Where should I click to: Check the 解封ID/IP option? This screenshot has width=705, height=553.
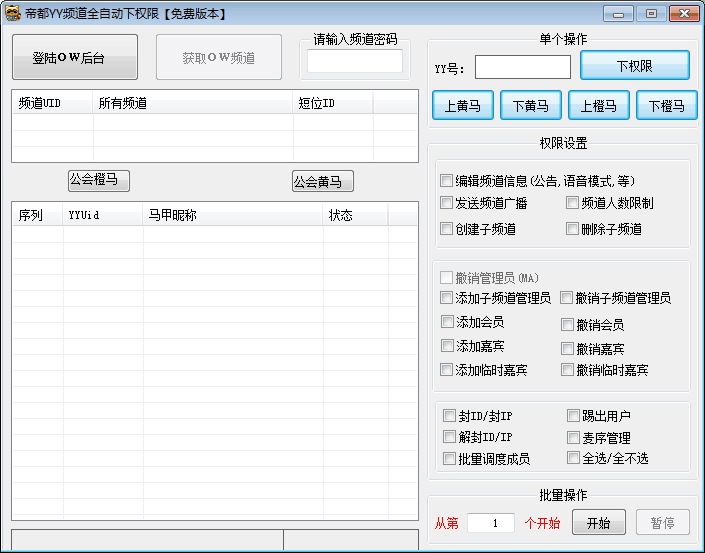click(x=449, y=437)
